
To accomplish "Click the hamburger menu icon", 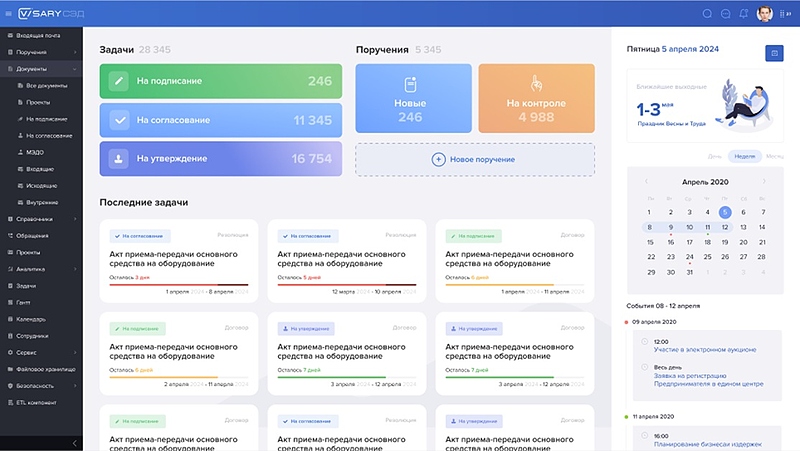I will [9, 14].
